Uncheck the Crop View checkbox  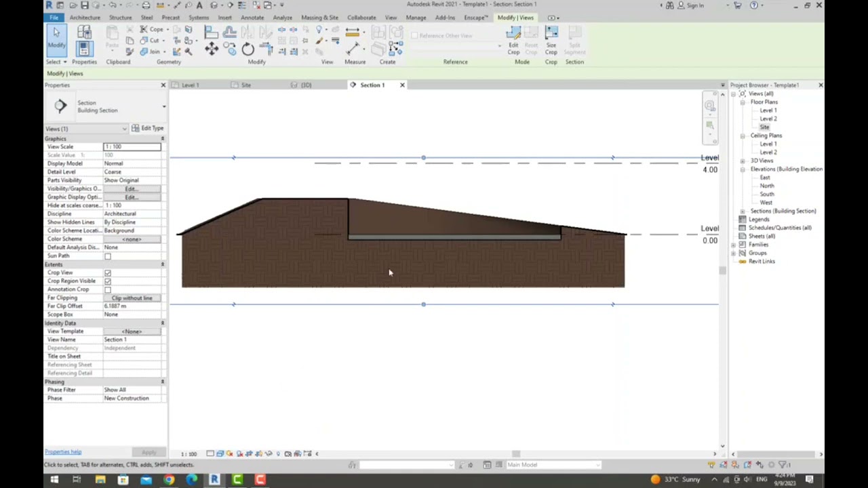coord(108,272)
